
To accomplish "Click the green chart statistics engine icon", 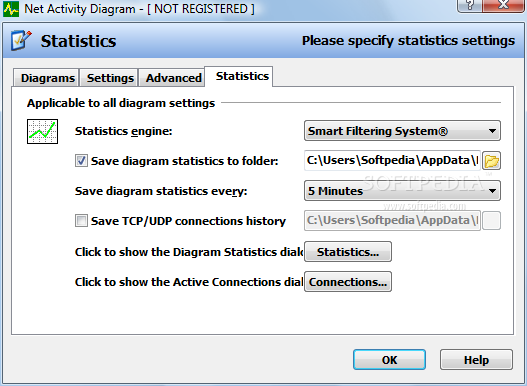I will coord(42,131).
